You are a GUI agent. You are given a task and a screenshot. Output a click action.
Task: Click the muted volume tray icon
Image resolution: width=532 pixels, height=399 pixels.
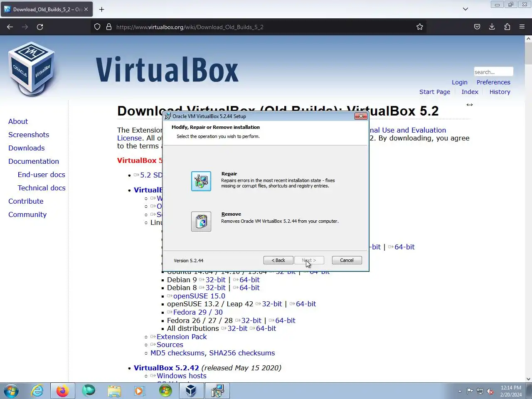point(490,391)
